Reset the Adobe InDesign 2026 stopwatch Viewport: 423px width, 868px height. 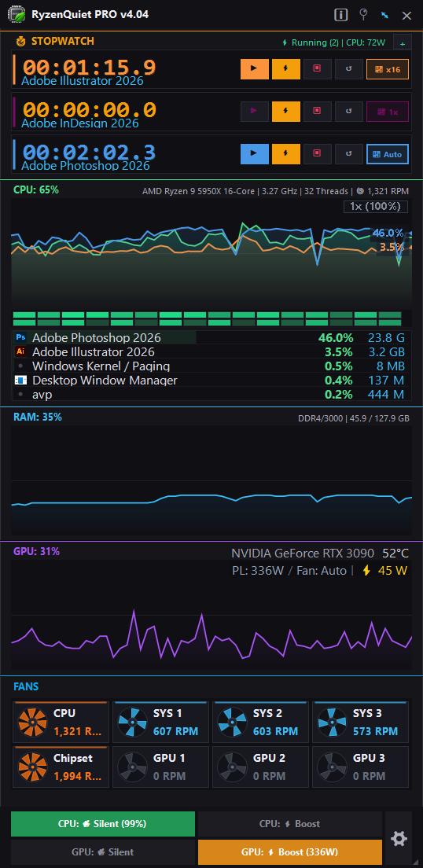tap(349, 112)
